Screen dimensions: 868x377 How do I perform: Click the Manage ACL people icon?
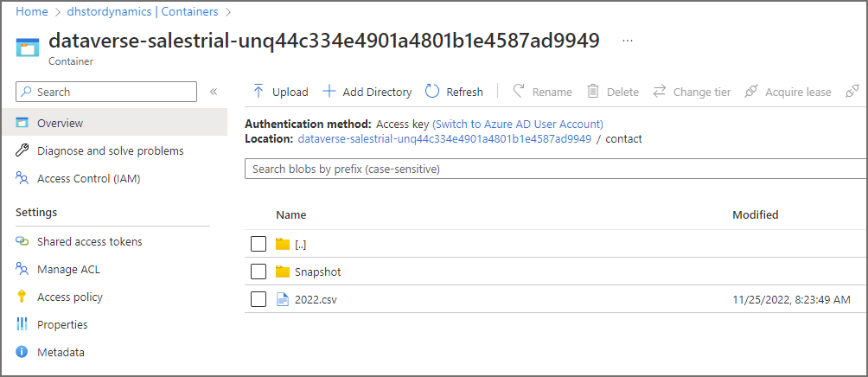22,269
